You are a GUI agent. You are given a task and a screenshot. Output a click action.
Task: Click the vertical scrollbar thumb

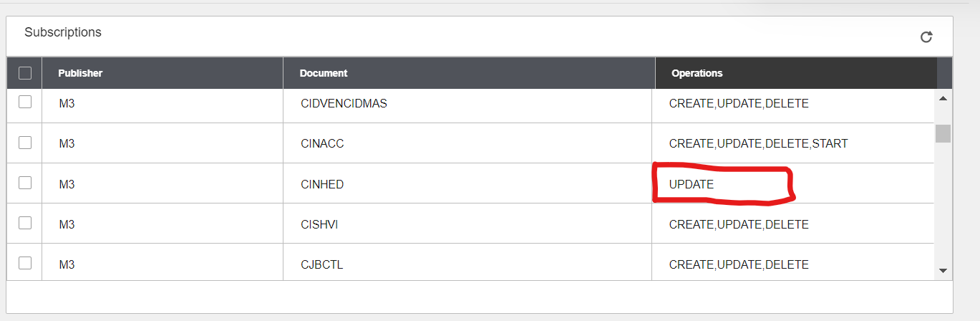pyautogui.click(x=943, y=133)
